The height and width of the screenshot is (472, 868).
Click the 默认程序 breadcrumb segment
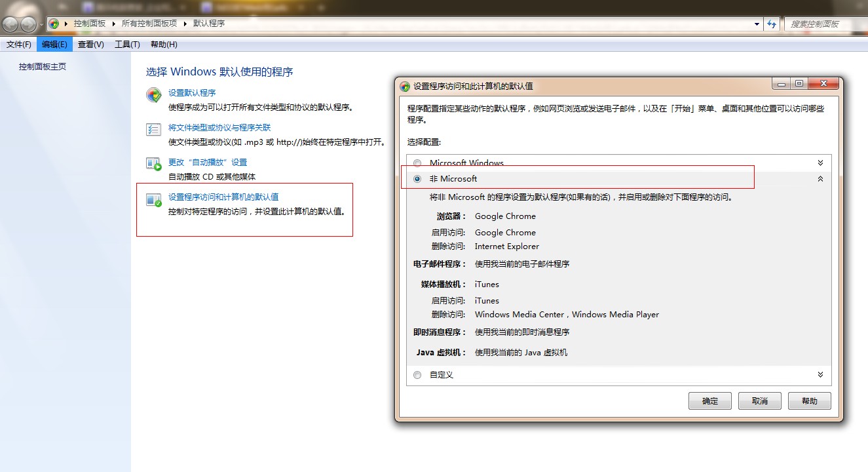[x=209, y=24]
